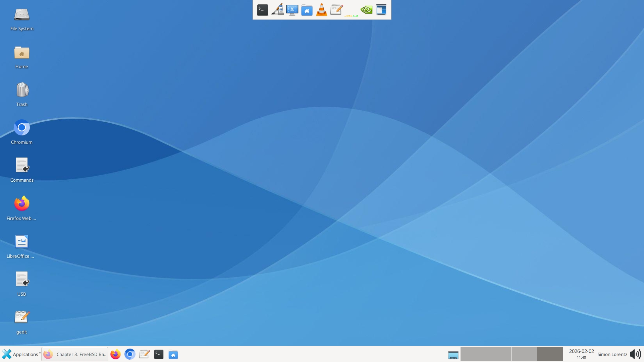Open the keyboard layout indicator in the taskbar
This screenshot has width=644, height=362.
click(x=453, y=355)
